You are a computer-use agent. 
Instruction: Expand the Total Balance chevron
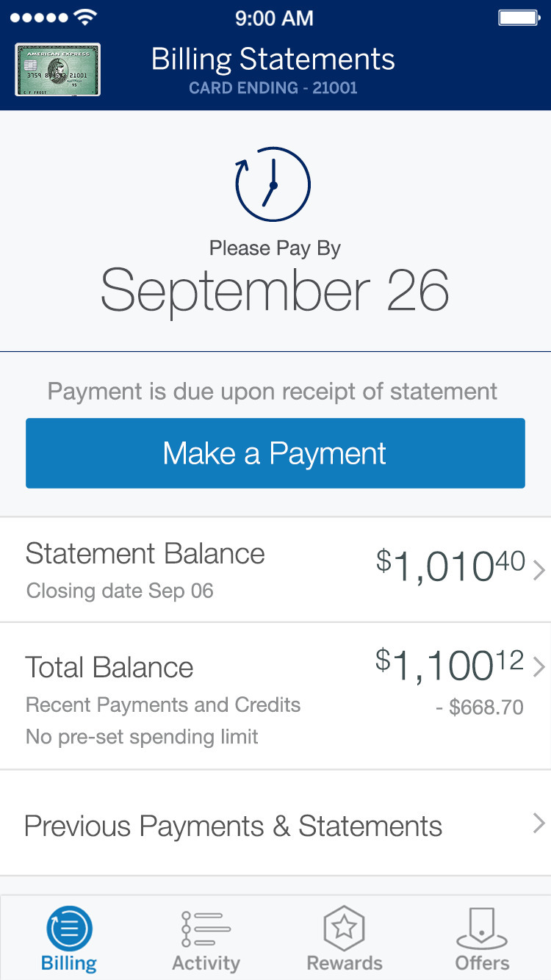539,666
